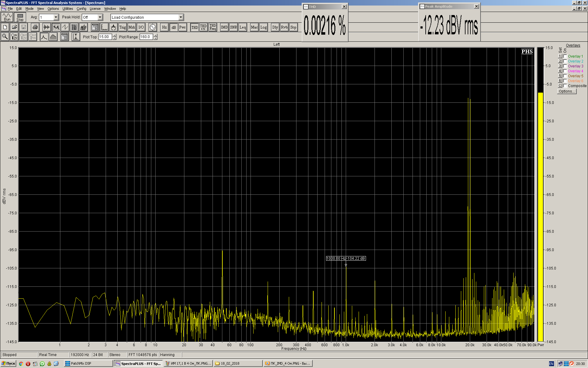Increase Plot Top with up arrow
The image size is (588, 368).
pos(115,35)
